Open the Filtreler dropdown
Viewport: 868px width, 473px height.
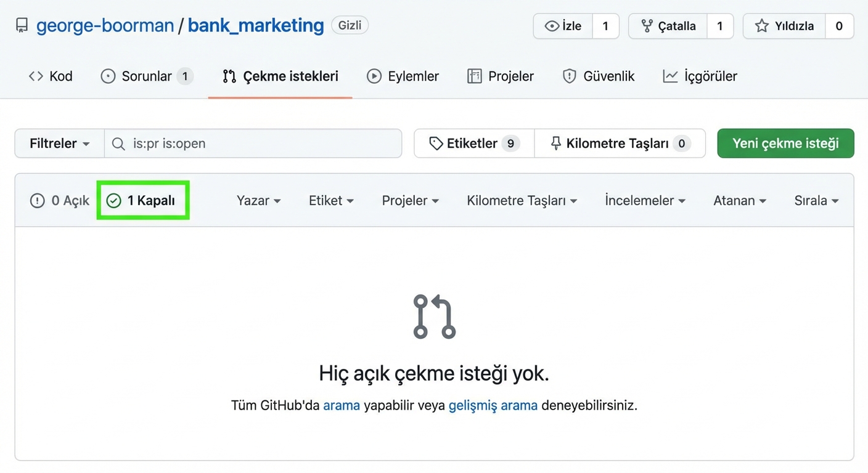59,143
